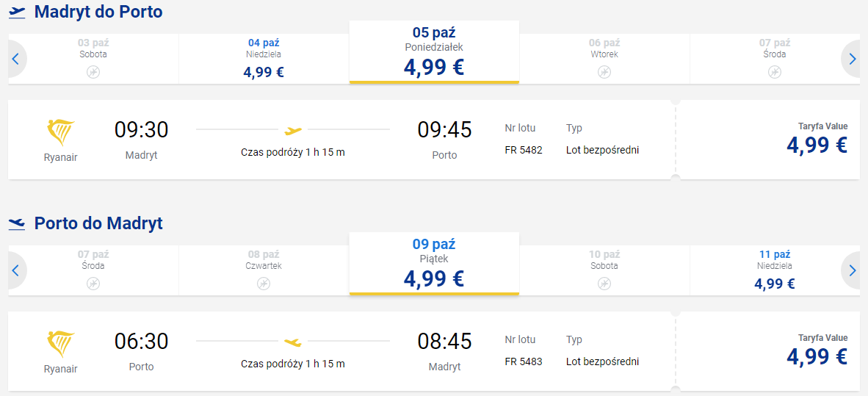The height and width of the screenshot is (396, 868).
Task: Show later outbound dates with right chevron
Action: click(x=852, y=59)
